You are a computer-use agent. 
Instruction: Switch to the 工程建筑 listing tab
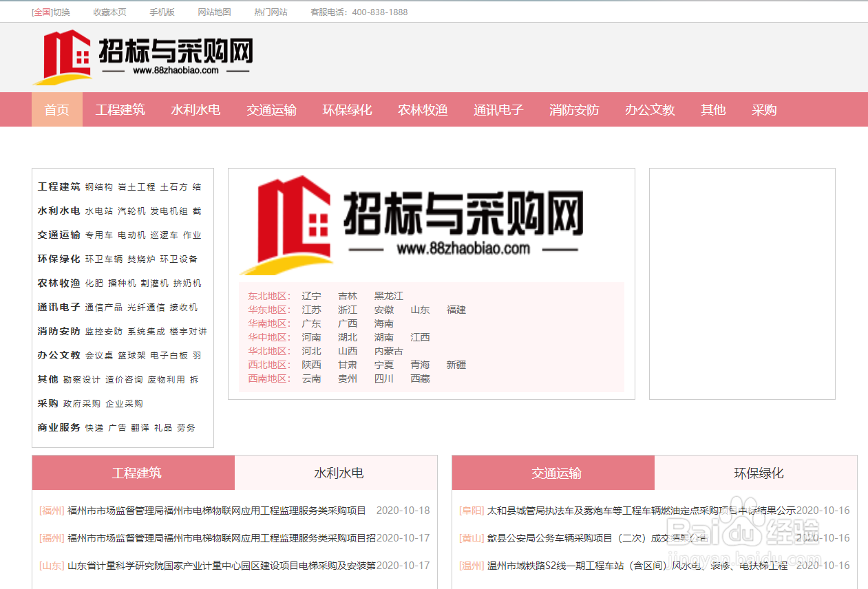point(134,473)
